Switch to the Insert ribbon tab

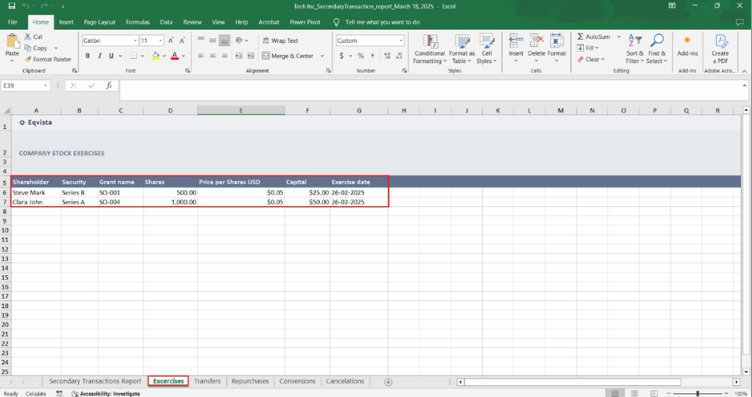(66, 22)
